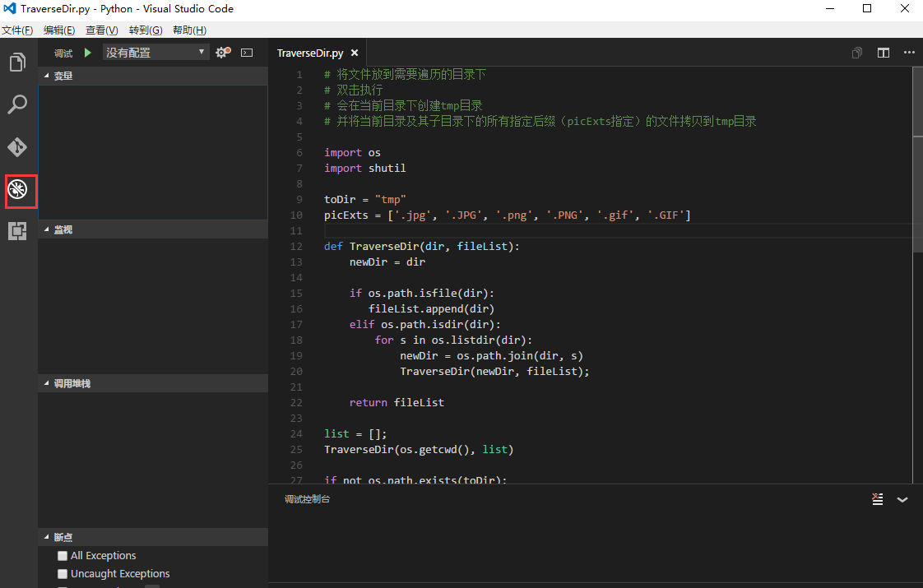Click 'import shutil' on line 7
The width and height of the screenshot is (923, 588).
click(x=365, y=169)
